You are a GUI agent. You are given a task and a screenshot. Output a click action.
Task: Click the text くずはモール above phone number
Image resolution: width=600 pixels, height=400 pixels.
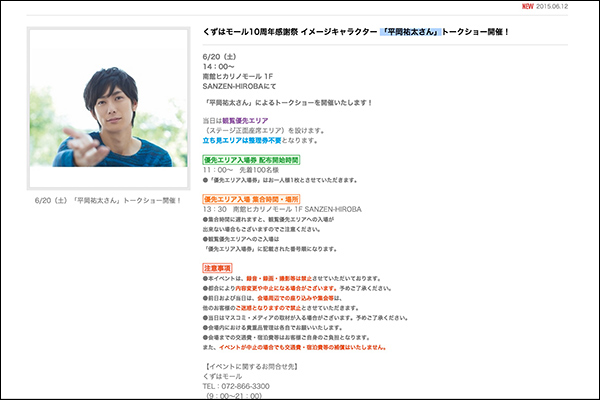point(222,376)
